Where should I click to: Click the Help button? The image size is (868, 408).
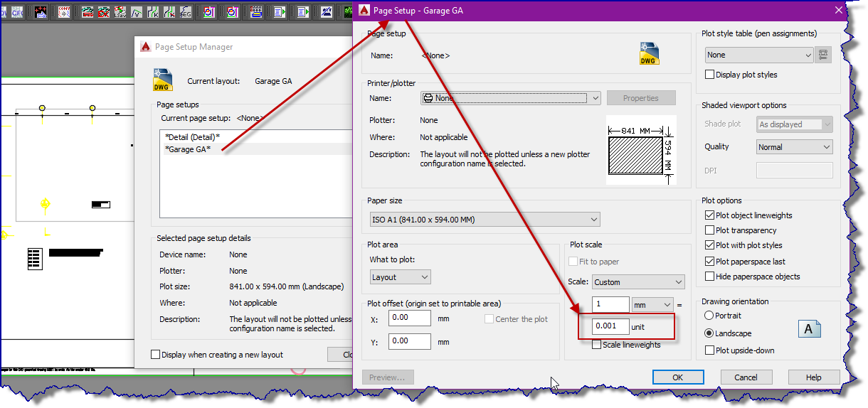[814, 377]
